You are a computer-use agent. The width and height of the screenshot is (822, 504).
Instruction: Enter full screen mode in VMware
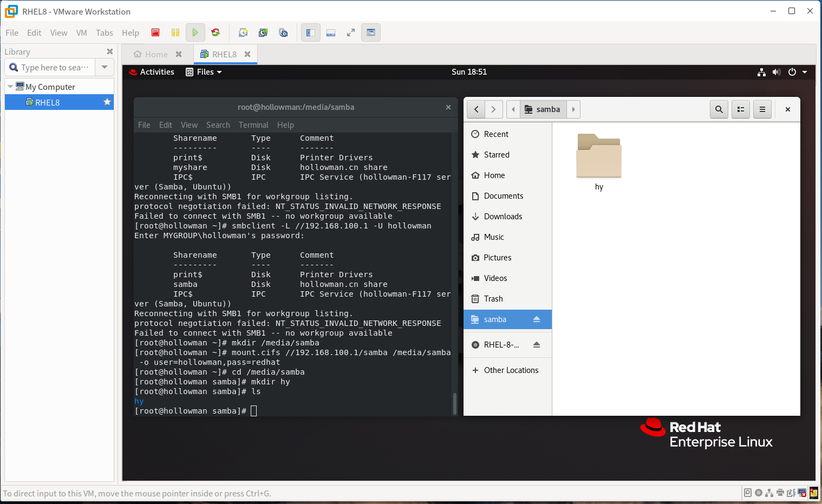pyautogui.click(x=351, y=32)
